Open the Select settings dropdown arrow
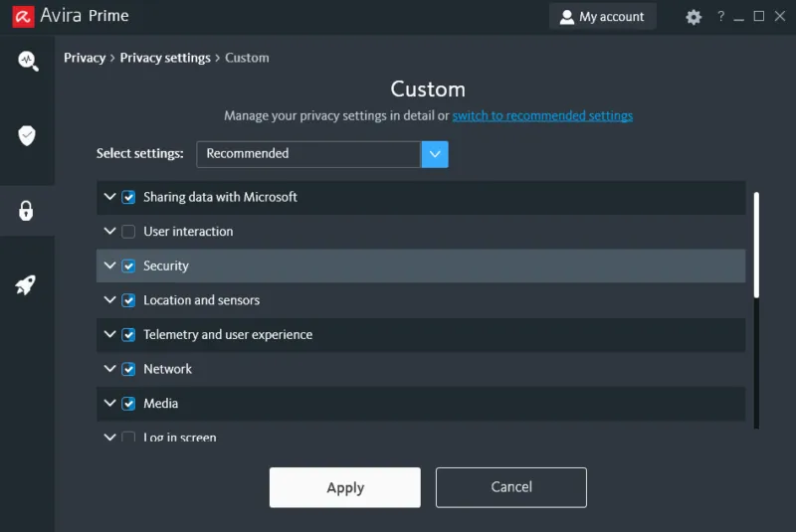796x532 pixels. tap(435, 154)
